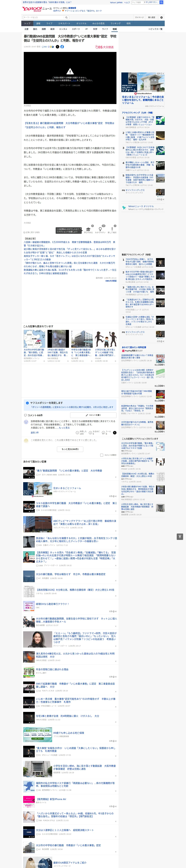Open トピックス一覧 list

155,29
